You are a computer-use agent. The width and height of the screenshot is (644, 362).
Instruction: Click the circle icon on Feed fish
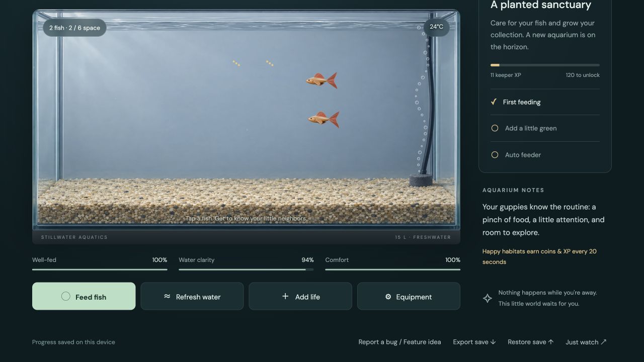[x=65, y=296]
